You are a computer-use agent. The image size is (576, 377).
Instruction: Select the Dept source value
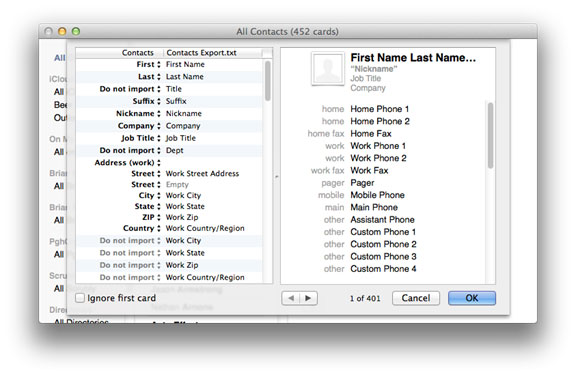[x=174, y=150]
